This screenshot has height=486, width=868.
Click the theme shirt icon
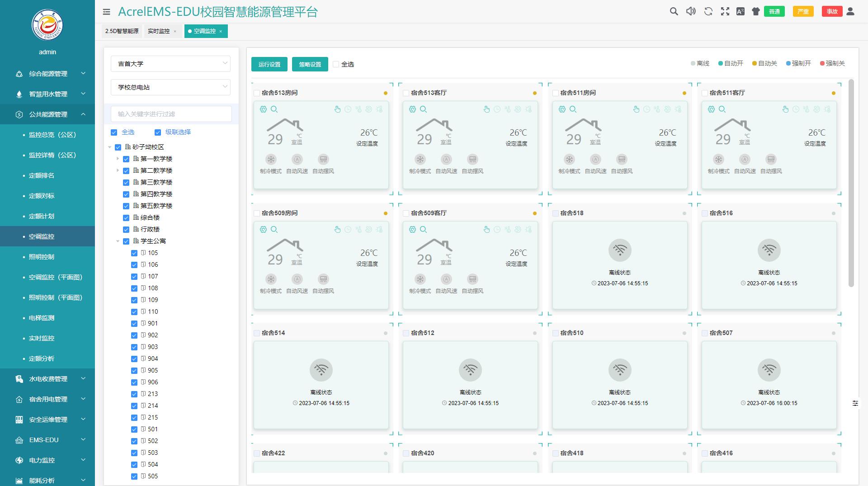click(x=756, y=12)
